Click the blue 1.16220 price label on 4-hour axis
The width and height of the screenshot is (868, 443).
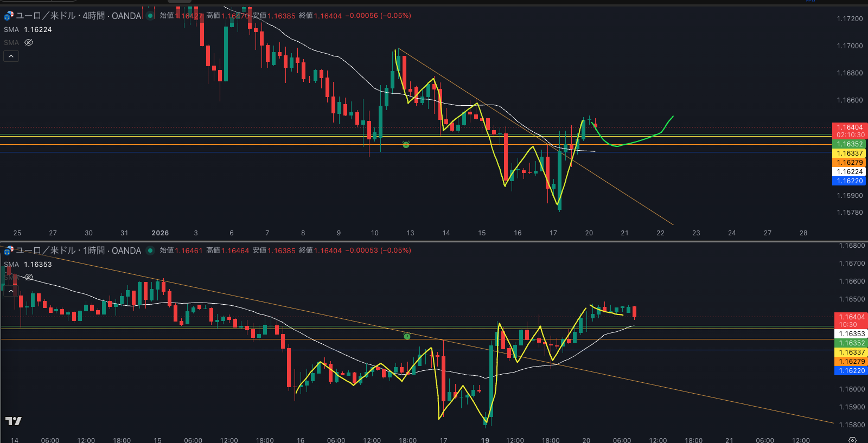[x=850, y=181]
